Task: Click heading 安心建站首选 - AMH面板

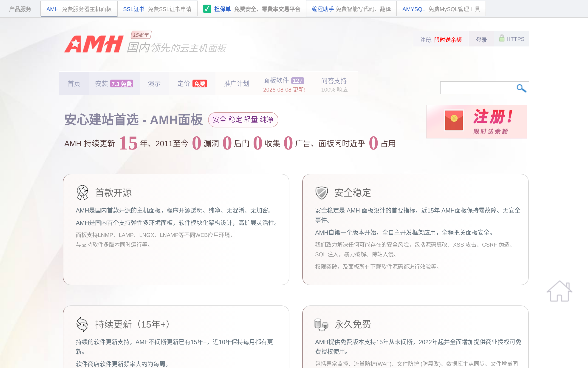Action: 133,120
